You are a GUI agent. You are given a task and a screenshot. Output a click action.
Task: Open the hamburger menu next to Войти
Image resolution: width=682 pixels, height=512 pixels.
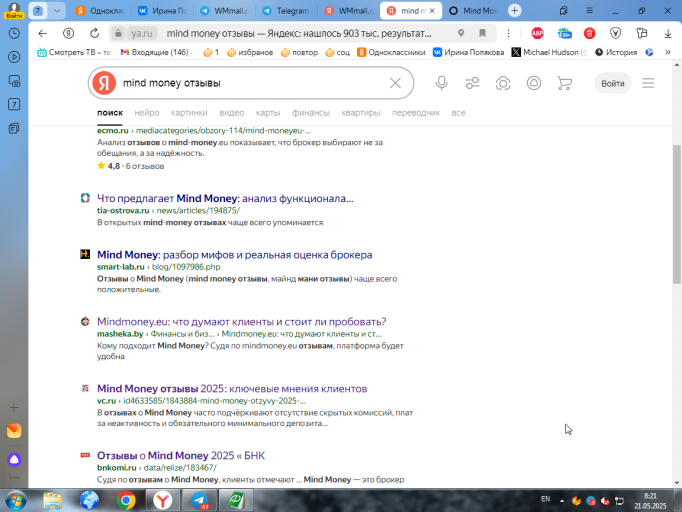648,83
